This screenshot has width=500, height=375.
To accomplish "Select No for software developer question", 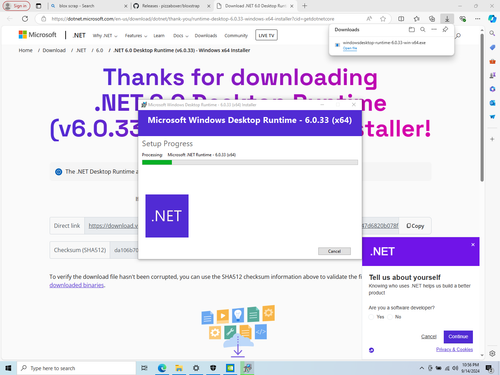I will click(390, 317).
